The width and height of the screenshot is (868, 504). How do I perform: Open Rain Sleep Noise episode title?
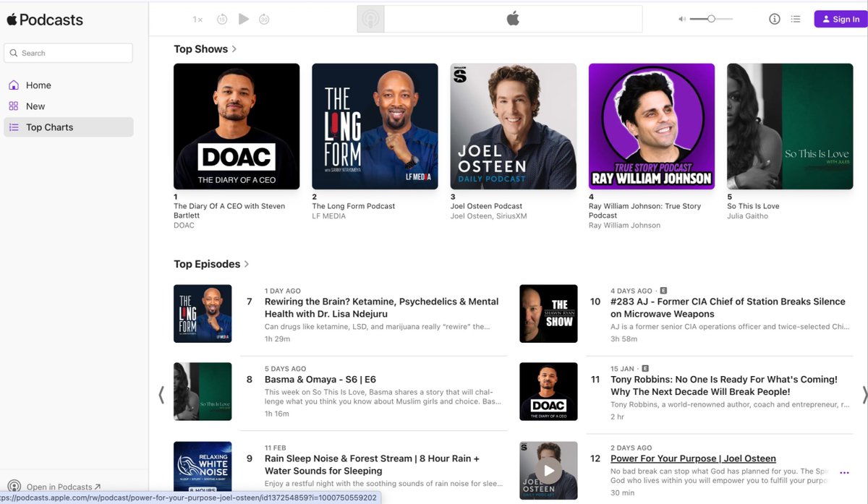372,465
